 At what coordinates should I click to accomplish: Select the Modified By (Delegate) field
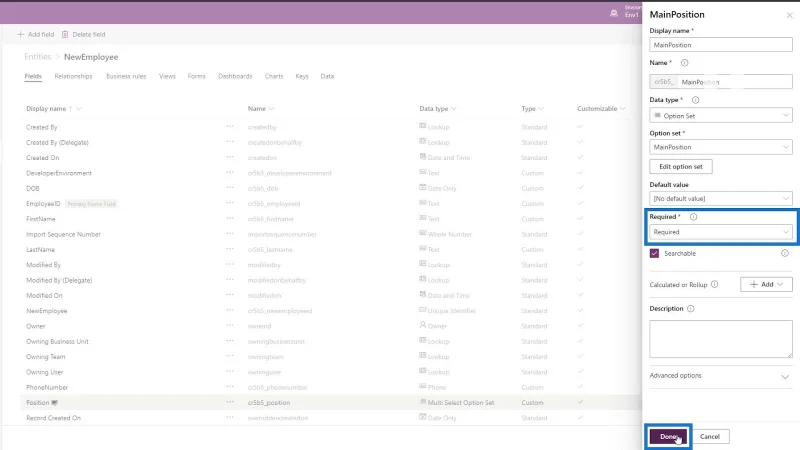(x=59, y=280)
